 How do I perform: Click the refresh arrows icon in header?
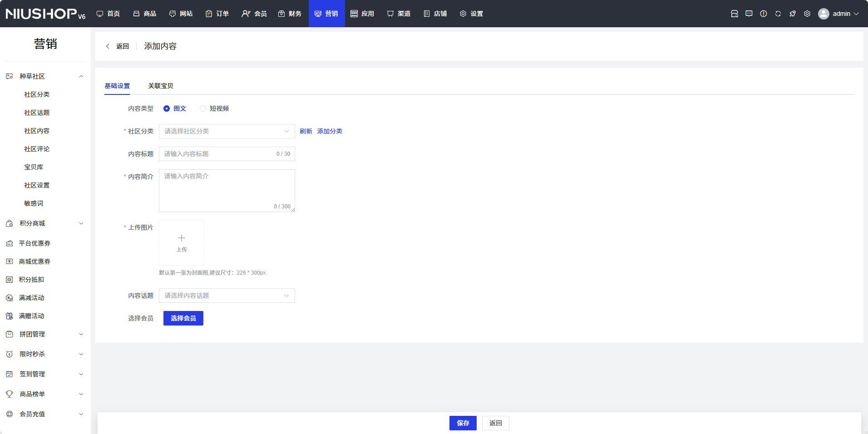click(x=778, y=14)
